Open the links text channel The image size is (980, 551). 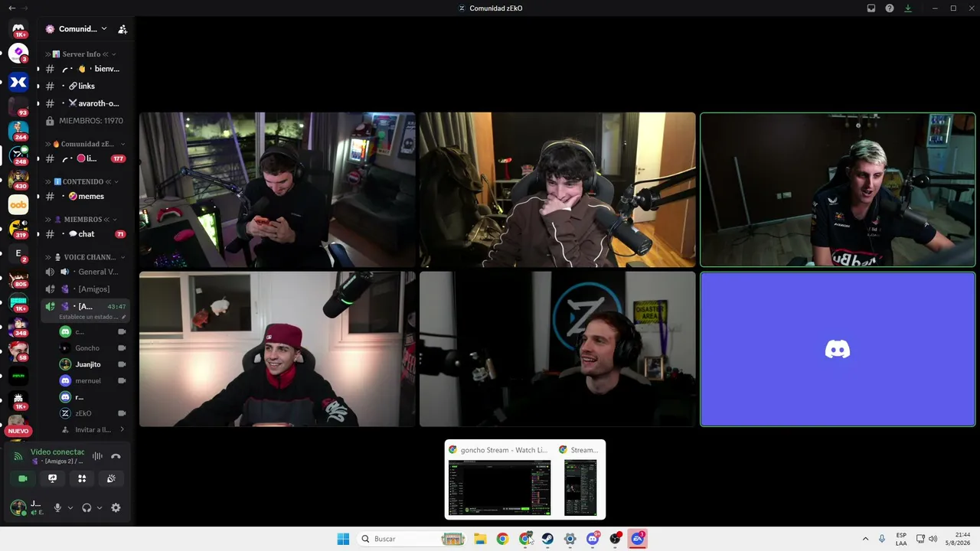click(x=85, y=86)
